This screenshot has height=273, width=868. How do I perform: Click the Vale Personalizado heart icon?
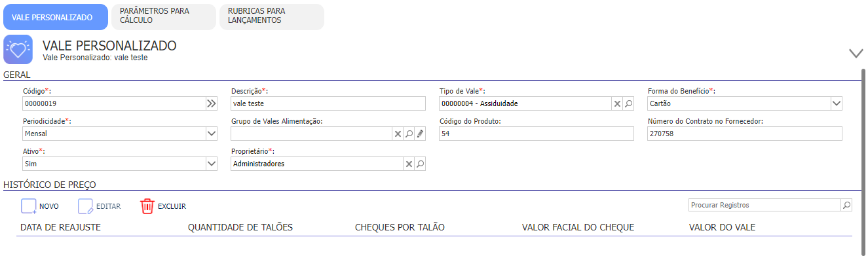[x=18, y=50]
